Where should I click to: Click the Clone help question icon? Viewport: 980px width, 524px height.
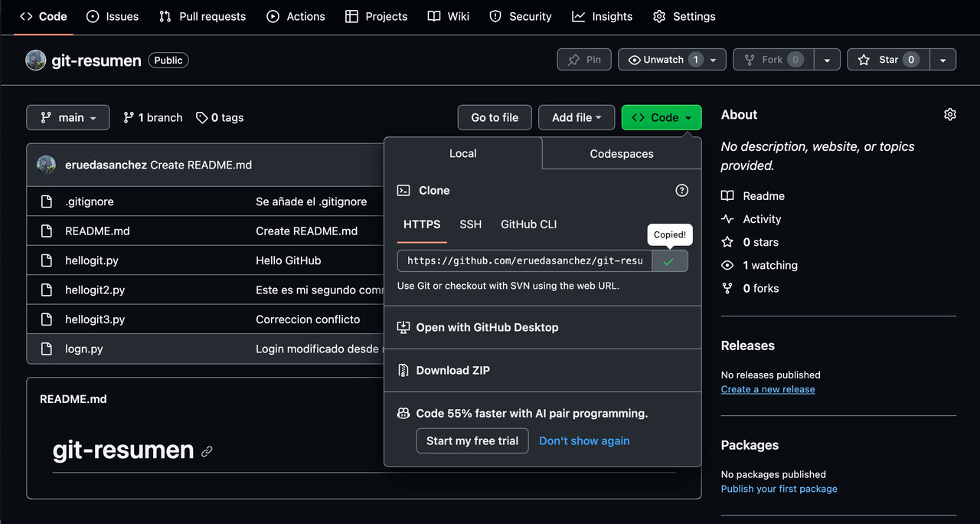click(x=682, y=190)
